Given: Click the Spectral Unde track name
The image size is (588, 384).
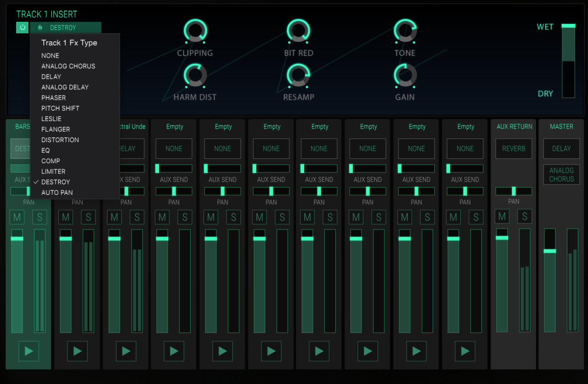Looking at the screenshot, I should point(133,127).
